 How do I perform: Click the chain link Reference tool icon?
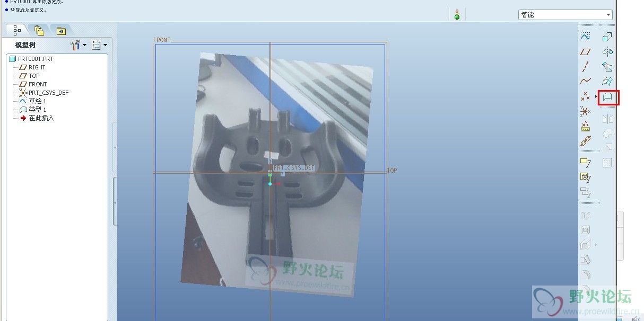click(x=585, y=141)
